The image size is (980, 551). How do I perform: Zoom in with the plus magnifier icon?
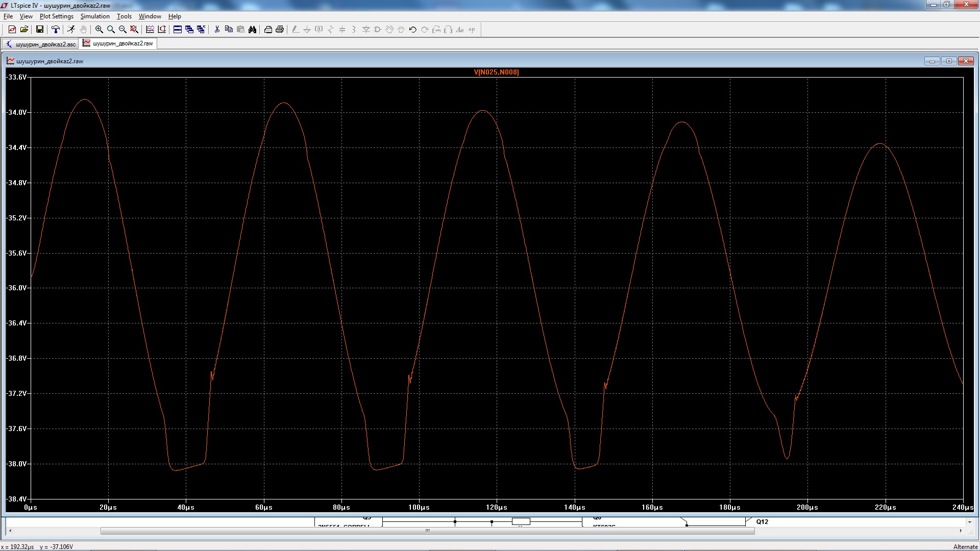point(99,30)
